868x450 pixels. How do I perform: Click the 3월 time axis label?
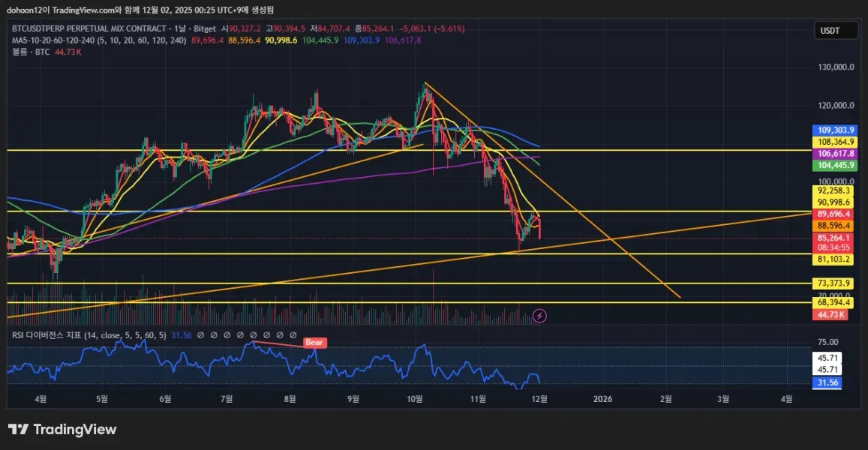(x=723, y=399)
